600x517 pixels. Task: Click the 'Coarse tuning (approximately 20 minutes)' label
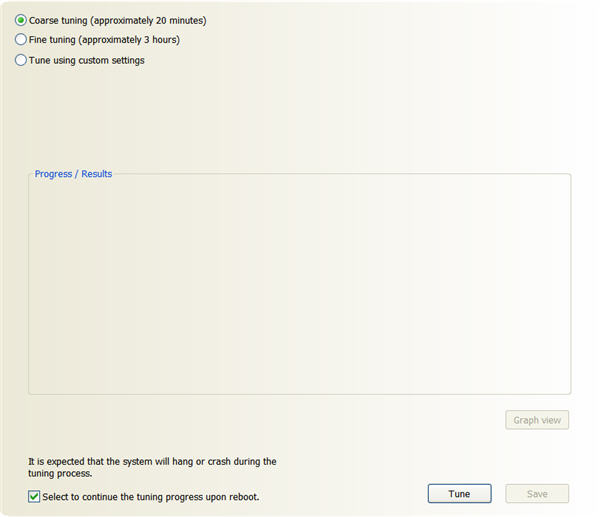pyautogui.click(x=117, y=20)
